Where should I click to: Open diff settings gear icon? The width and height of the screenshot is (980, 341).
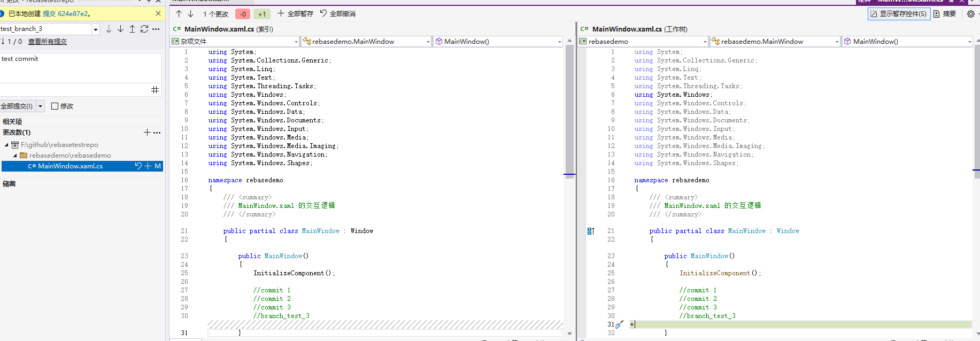click(x=971, y=14)
